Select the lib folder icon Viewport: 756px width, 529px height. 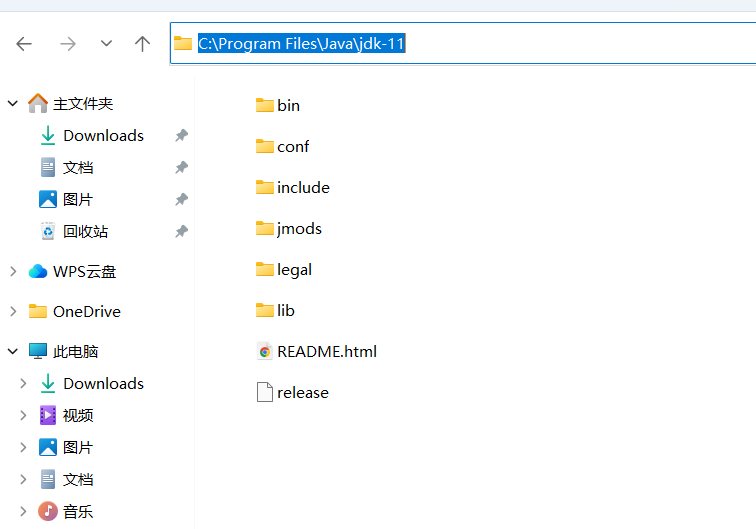265,310
